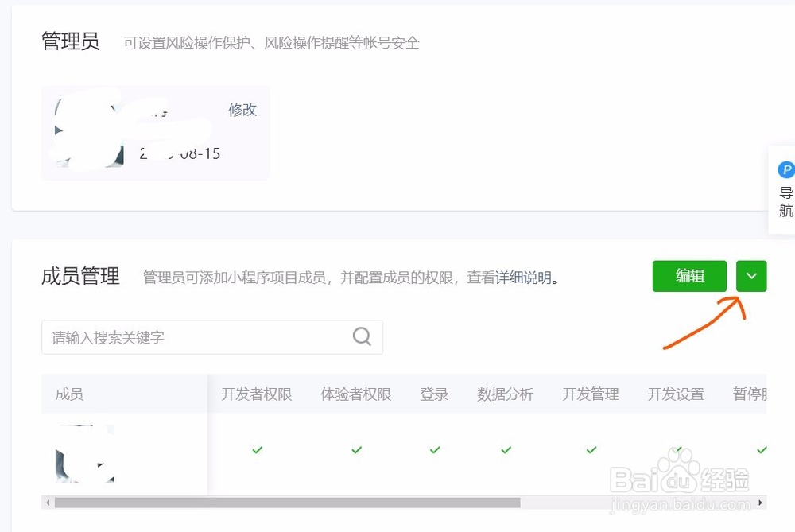Expand the green dropdown arrow beside 编辑
The height and width of the screenshot is (532, 795).
pyautogui.click(x=751, y=276)
